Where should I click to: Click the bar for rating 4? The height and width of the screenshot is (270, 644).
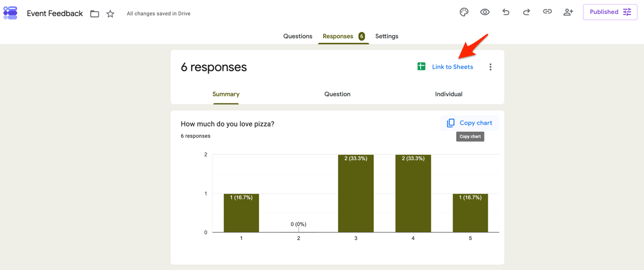[413, 193]
